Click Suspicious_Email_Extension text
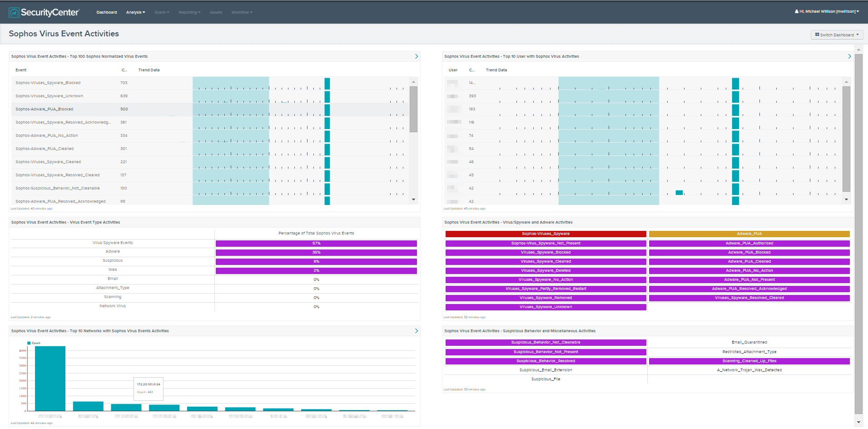This screenshot has height=429, width=868. (546, 370)
